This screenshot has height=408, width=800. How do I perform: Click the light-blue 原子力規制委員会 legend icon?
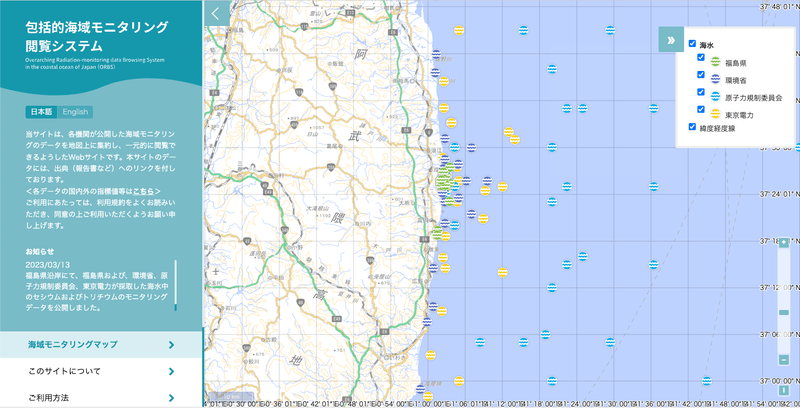[715, 96]
